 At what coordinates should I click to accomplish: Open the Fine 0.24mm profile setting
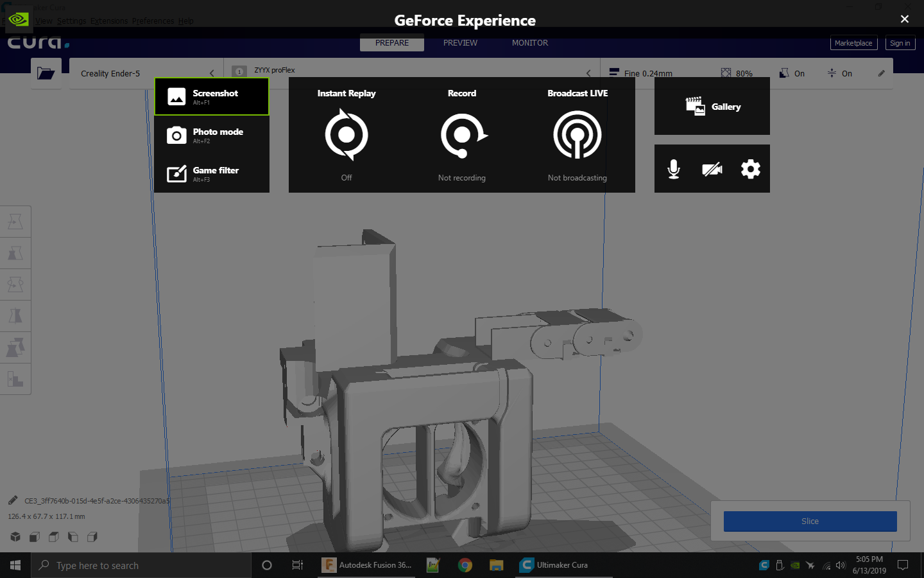pyautogui.click(x=642, y=73)
